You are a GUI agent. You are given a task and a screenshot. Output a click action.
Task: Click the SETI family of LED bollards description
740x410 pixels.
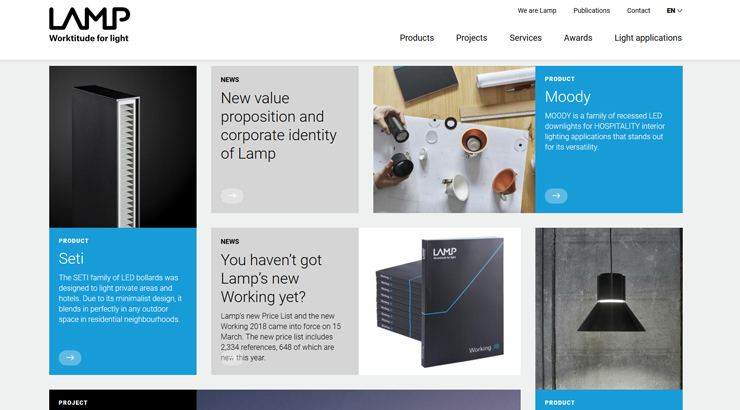click(x=120, y=298)
